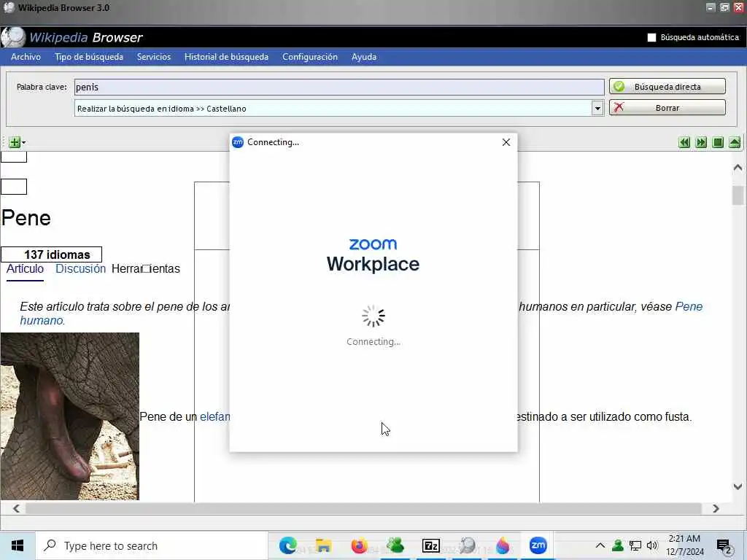
Task: Click the green people messenger taskbar icon
Action: [395, 545]
